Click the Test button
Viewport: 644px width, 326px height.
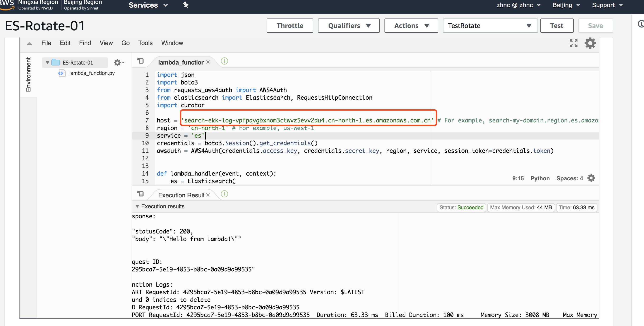(x=557, y=25)
